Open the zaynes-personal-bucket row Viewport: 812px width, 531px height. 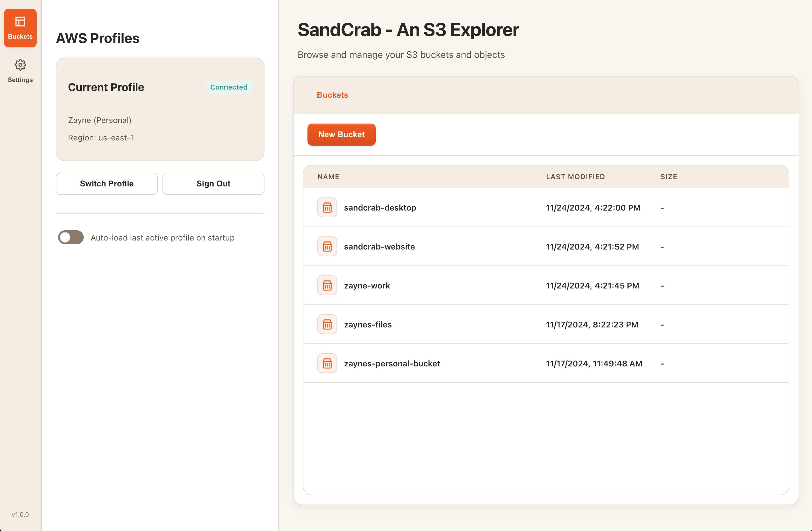[546, 363]
